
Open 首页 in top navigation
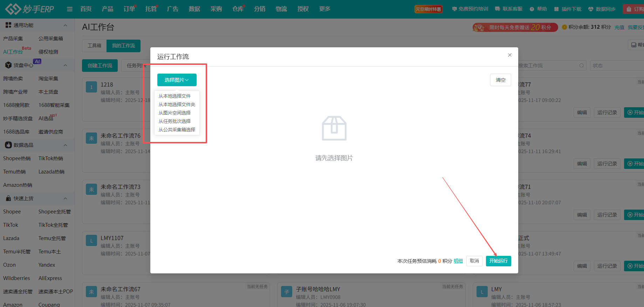click(86, 9)
